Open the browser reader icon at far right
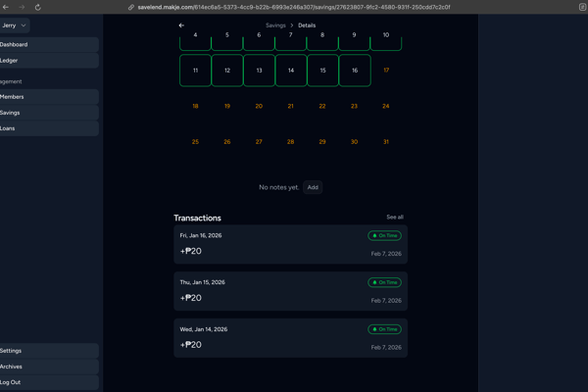Screen dimensions: 588x392 pos(582,7)
